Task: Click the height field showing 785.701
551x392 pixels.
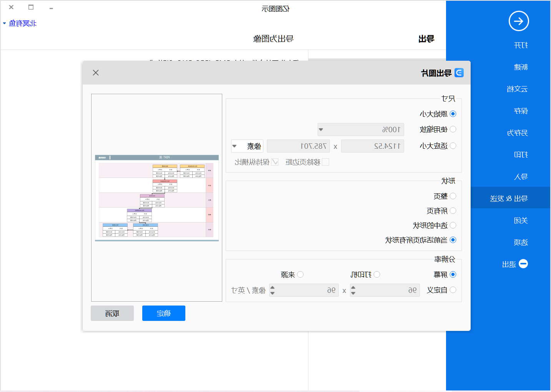Action: click(x=298, y=146)
